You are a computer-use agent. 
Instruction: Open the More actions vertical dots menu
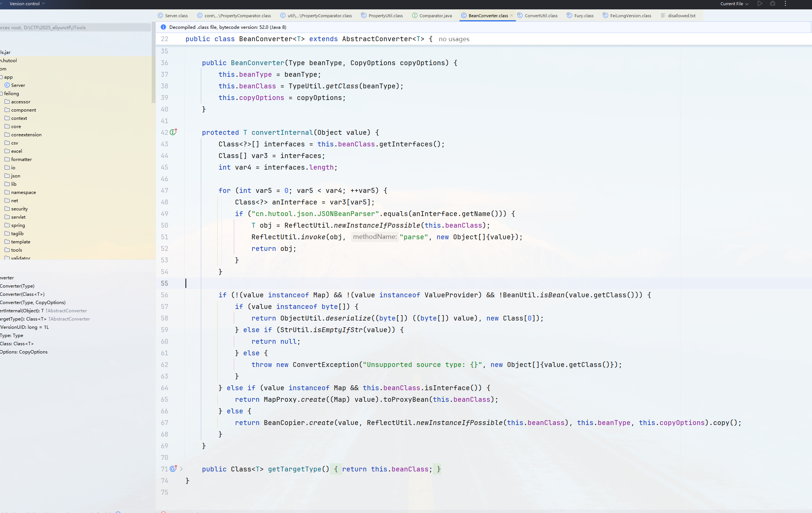785,4
